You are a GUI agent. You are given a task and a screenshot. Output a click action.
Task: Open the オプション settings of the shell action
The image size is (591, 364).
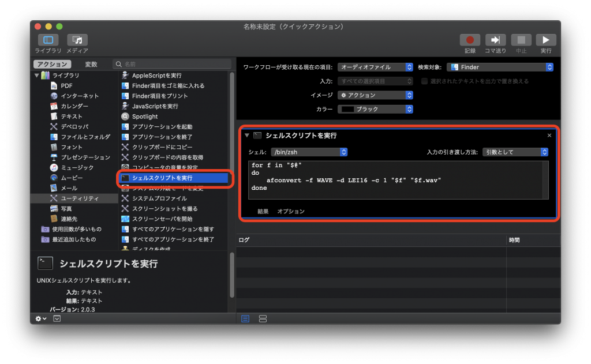291,211
